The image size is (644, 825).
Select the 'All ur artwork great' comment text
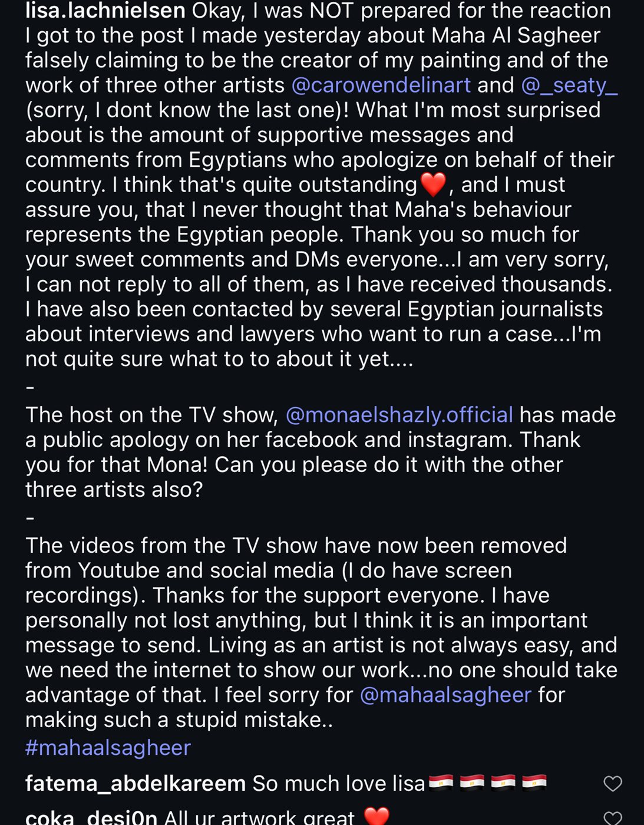(259, 817)
